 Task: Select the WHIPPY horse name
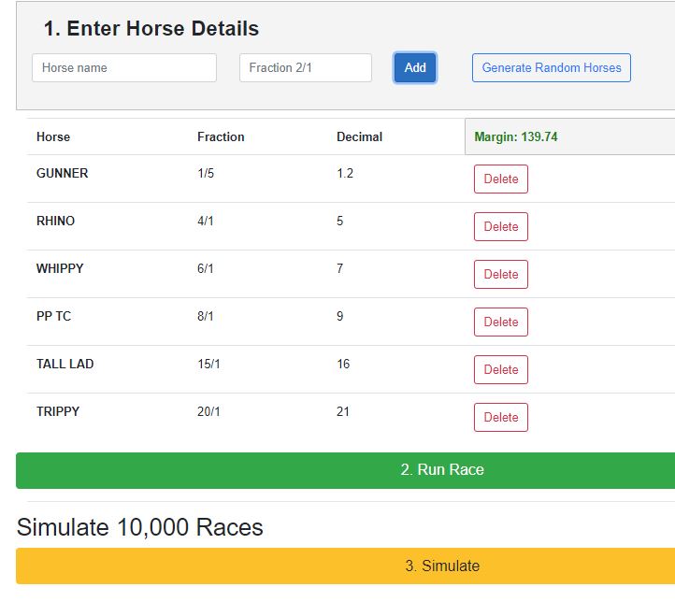60,268
